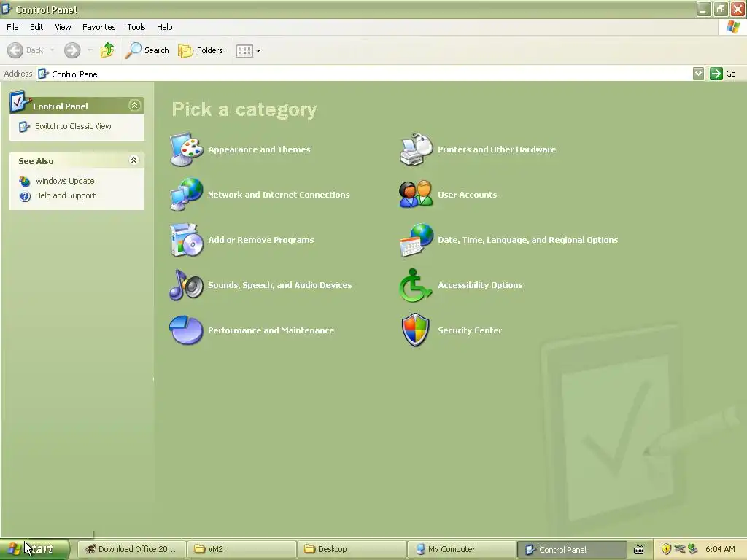The width and height of the screenshot is (747, 560).
Task: Select Network and Internet Connections text link
Action: [x=279, y=195]
